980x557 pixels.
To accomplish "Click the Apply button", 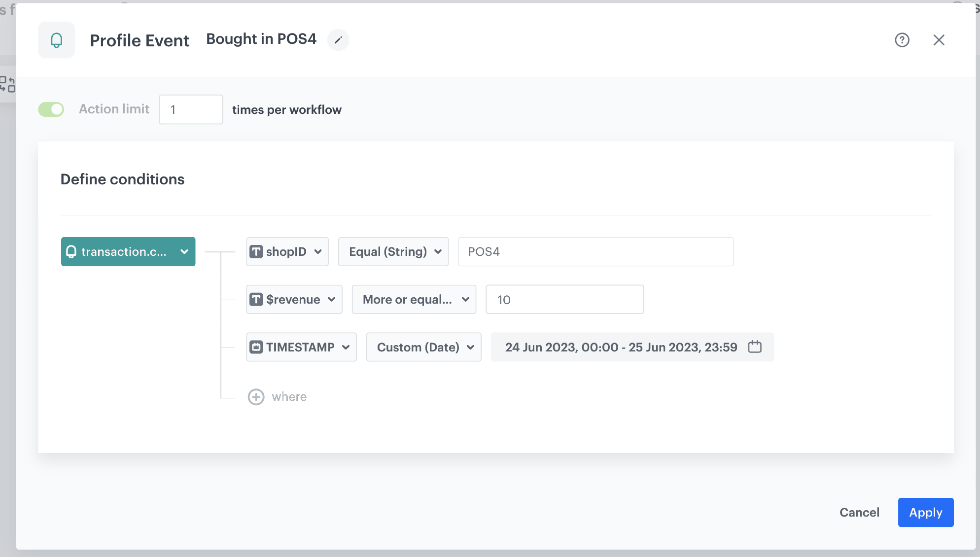I will 925,513.
